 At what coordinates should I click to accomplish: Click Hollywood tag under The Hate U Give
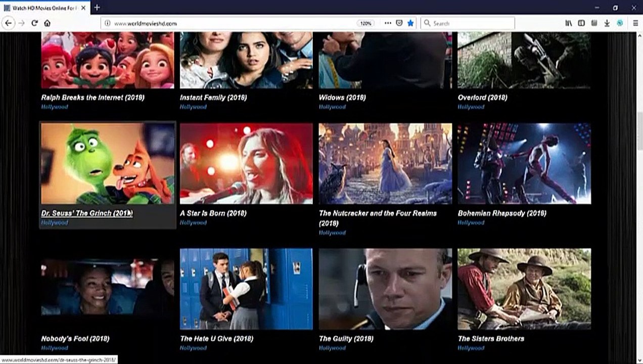(x=193, y=348)
